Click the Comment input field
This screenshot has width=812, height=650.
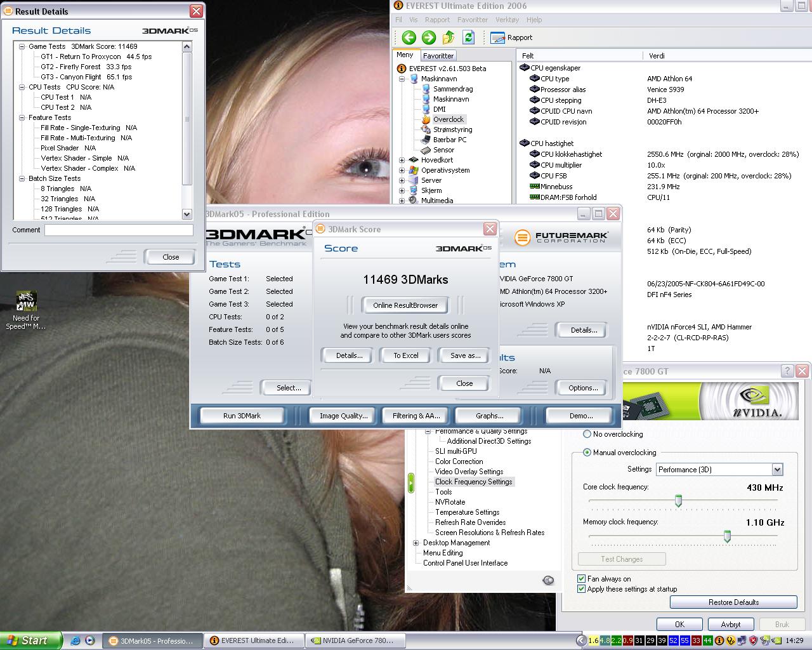coord(119,230)
